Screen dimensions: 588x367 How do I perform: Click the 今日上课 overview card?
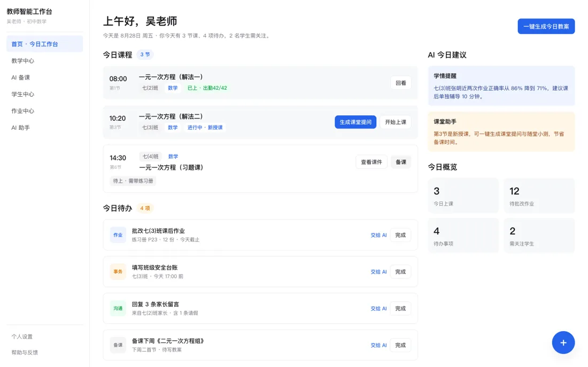coord(463,196)
